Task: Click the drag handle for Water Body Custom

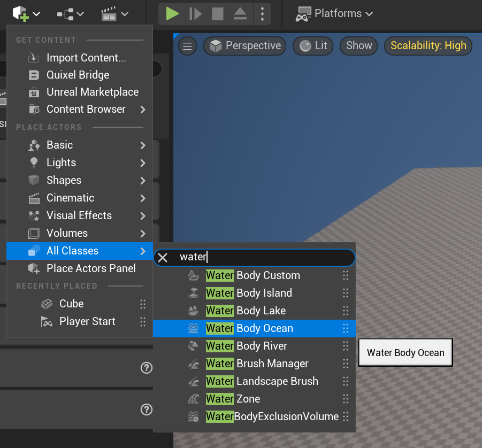Action: [346, 276]
